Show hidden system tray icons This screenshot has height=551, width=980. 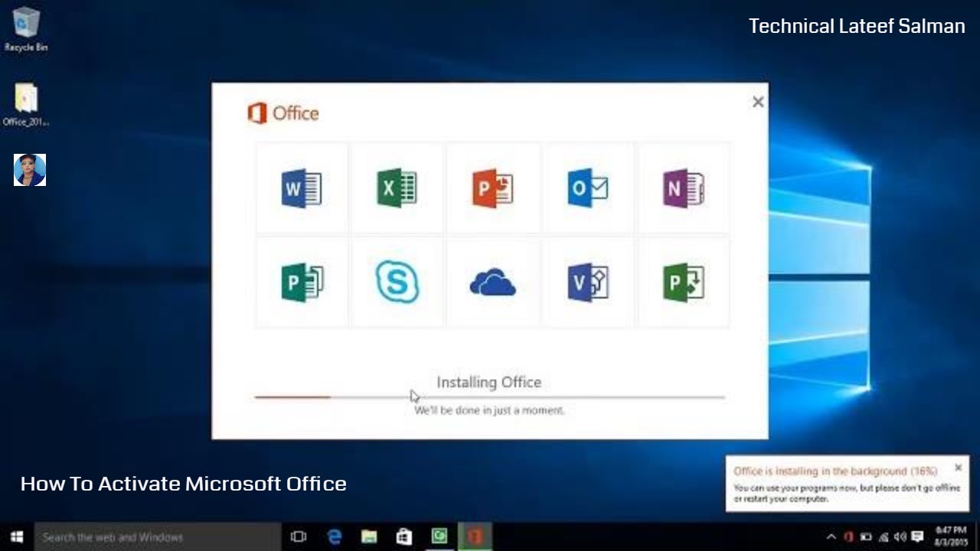tap(831, 537)
